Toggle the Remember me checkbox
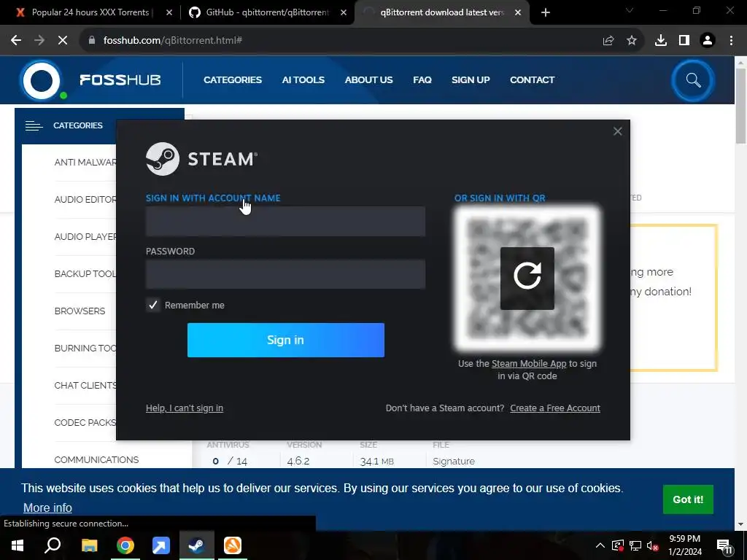 [x=153, y=306]
